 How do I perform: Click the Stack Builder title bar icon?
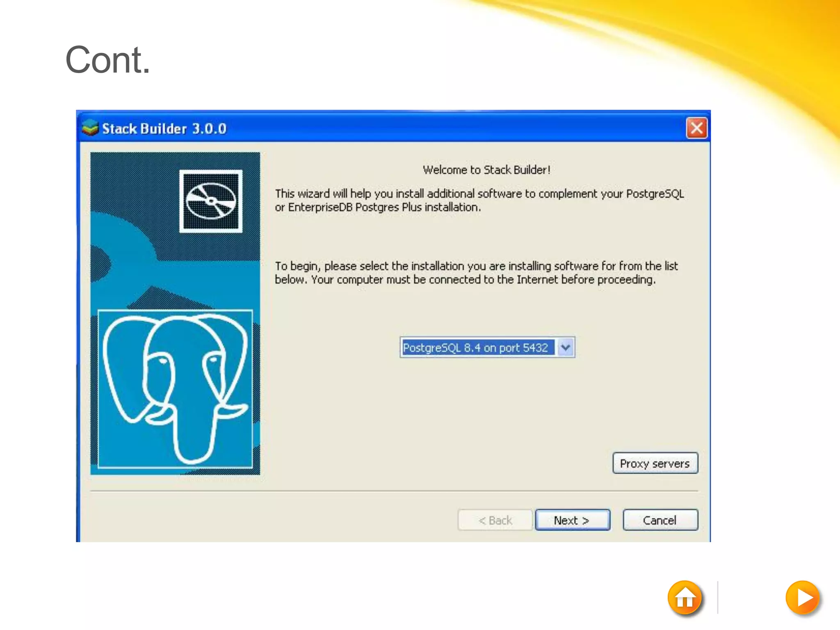coord(90,128)
